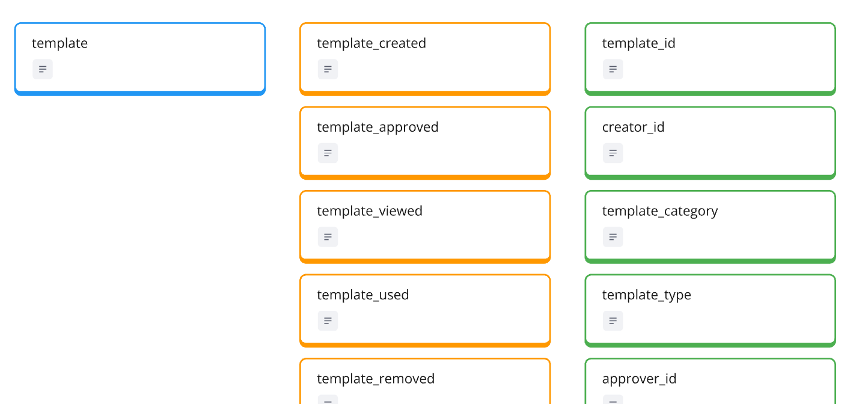Screen dimensions: 868x404
Task: Click description icon under creator_id
Action: (613, 153)
